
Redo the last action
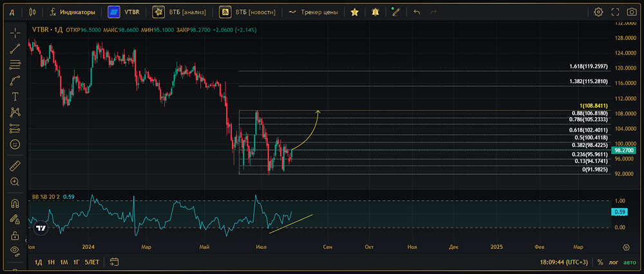click(x=433, y=12)
